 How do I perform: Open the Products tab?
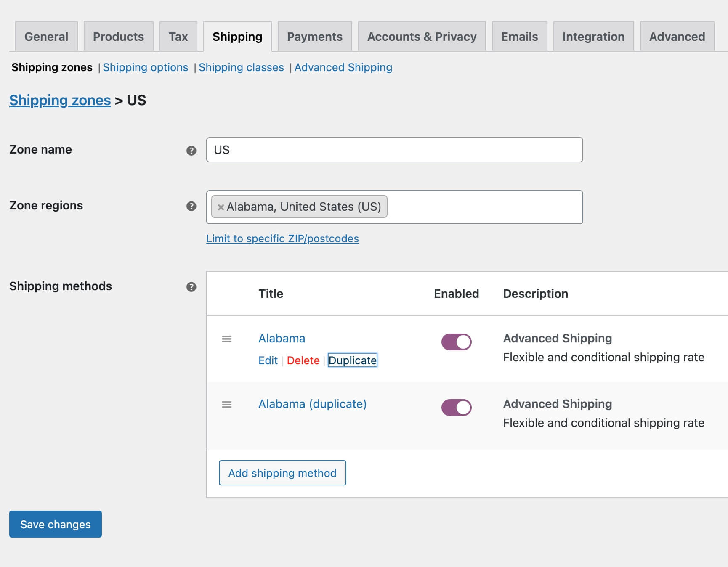pos(118,37)
